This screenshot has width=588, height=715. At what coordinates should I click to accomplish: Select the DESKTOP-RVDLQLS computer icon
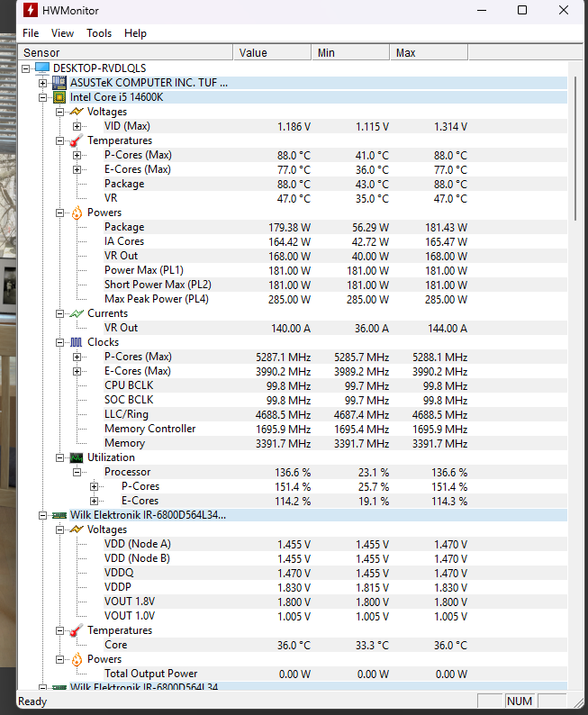tap(42, 68)
